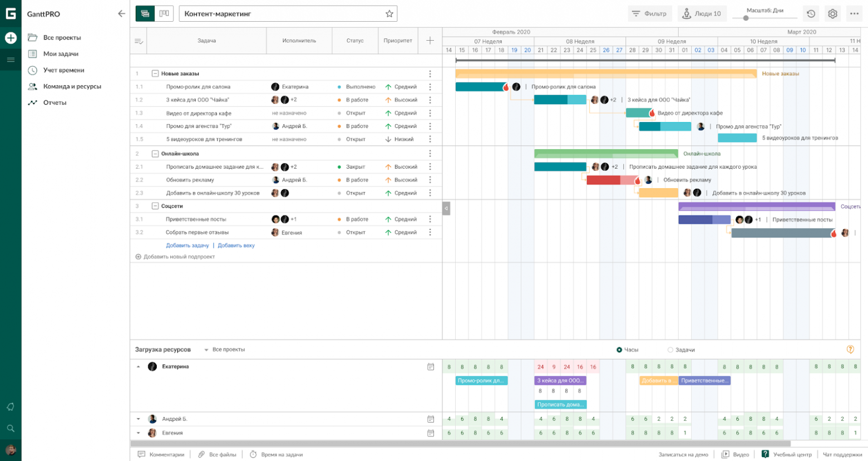Screen dimensions: 868x461
Task: Add a new column with plus icon
Action: coord(430,41)
